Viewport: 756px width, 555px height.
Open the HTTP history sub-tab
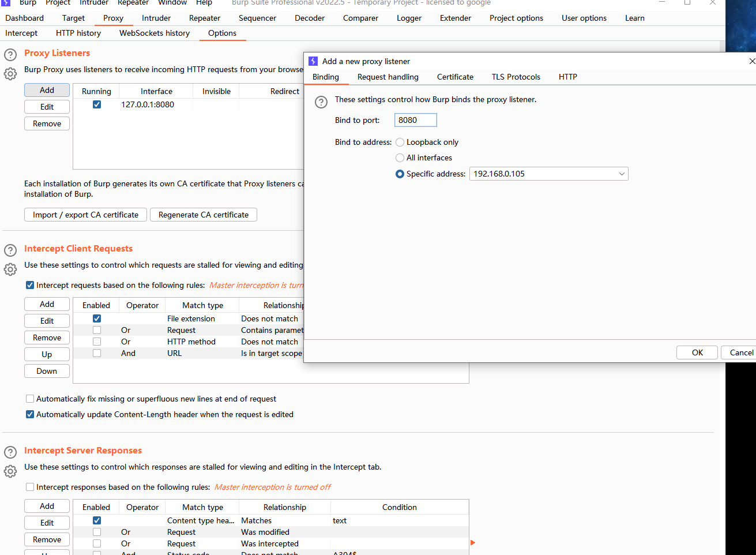point(78,33)
